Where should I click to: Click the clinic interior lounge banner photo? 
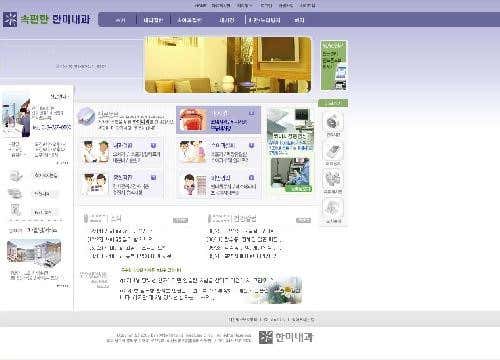point(228,65)
